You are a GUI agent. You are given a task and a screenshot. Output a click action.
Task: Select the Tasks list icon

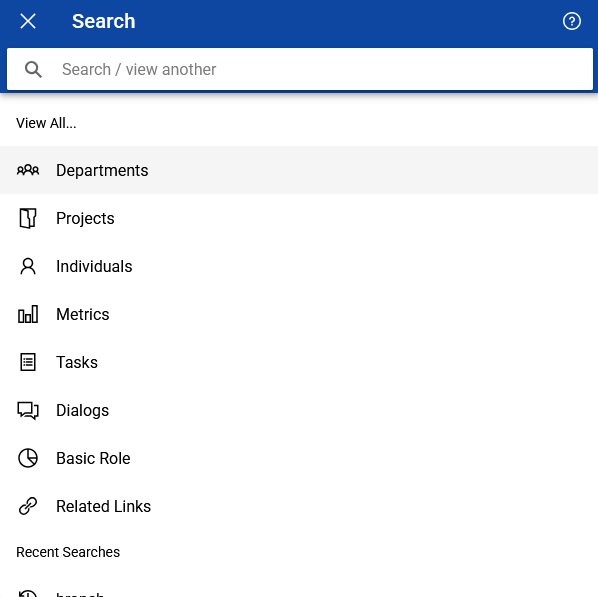28,362
